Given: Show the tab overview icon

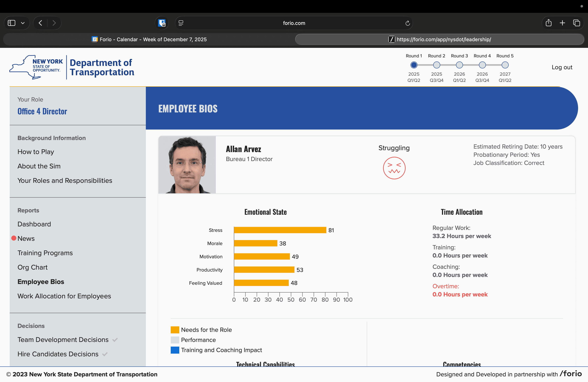Looking at the screenshot, I should tap(576, 23).
